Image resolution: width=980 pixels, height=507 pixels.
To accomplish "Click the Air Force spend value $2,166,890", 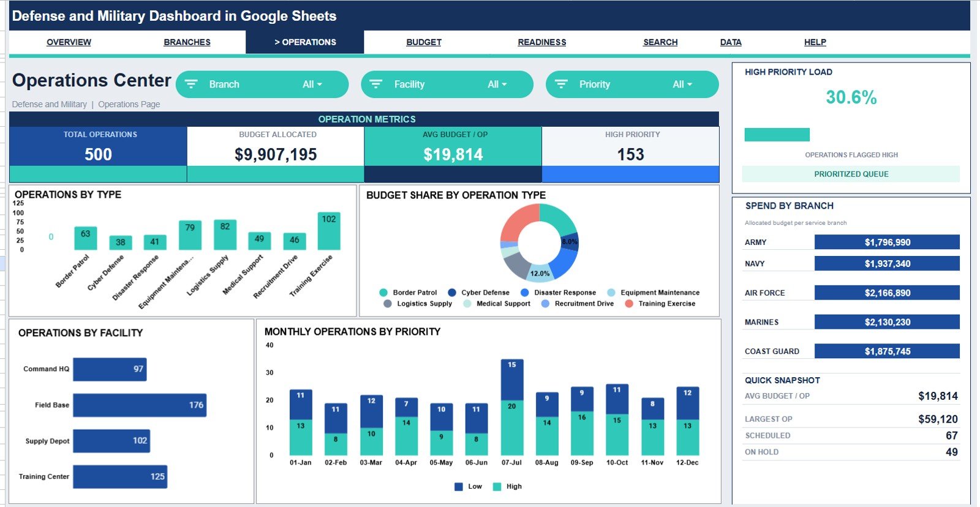I will 887,293.
